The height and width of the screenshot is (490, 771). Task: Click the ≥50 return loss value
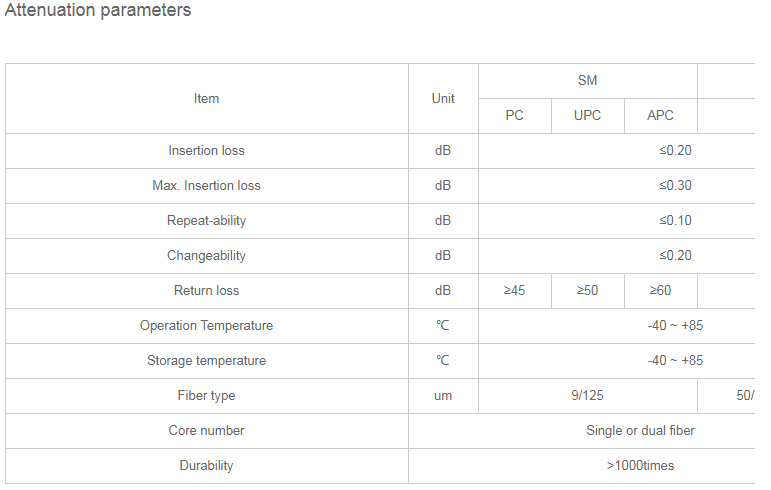(588, 290)
